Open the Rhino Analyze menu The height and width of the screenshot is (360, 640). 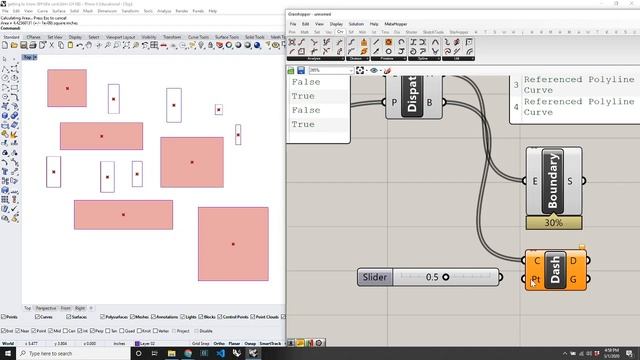[164, 11]
